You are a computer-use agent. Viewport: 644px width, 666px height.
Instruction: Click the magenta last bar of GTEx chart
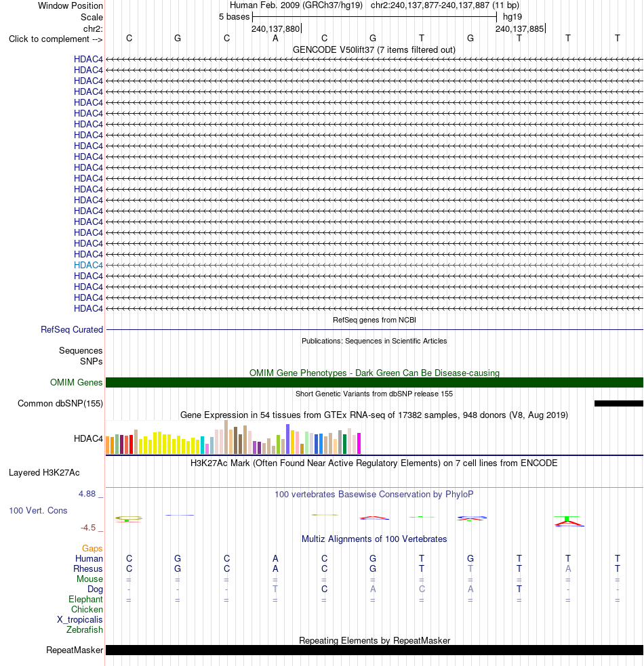(359, 443)
